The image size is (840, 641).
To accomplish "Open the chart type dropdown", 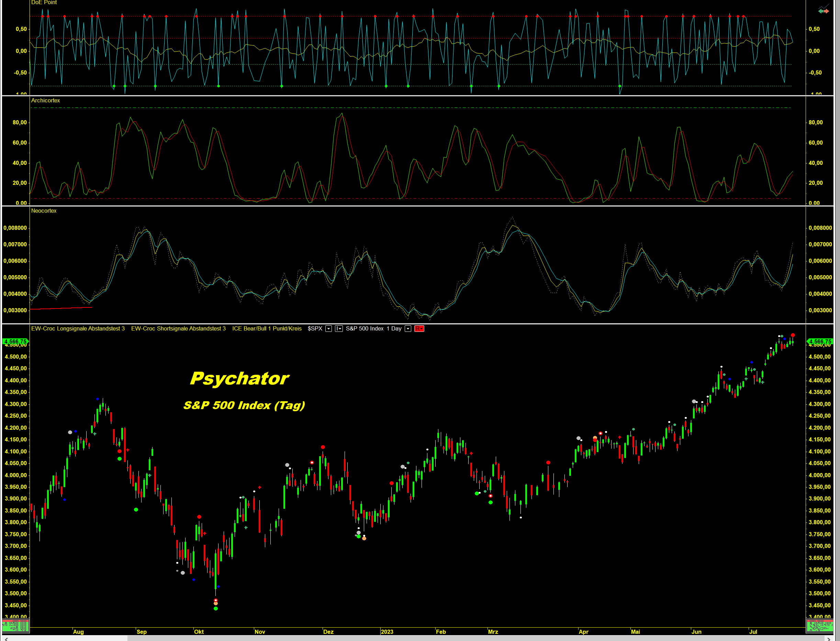I will (338, 329).
